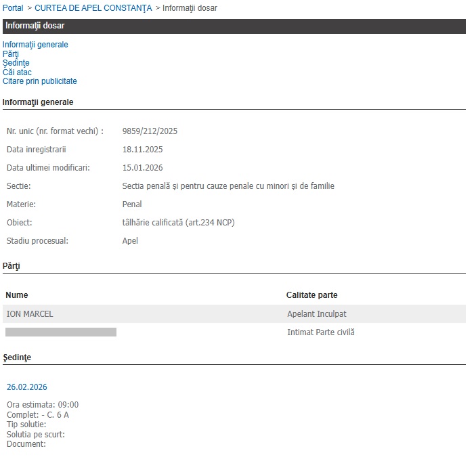Select the ION MARCEL party name
Viewport: 476px width, 457px height.
pos(30,314)
